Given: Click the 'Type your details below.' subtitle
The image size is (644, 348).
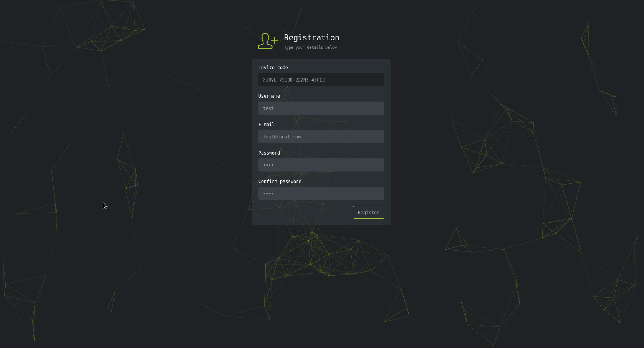Looking at the screenshot, I should (x=311, y=47).
